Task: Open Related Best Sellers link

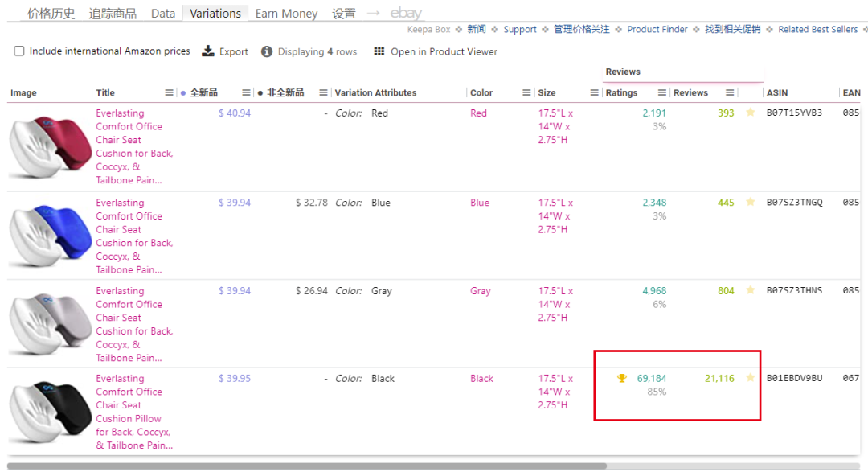Action: (817, 30)
